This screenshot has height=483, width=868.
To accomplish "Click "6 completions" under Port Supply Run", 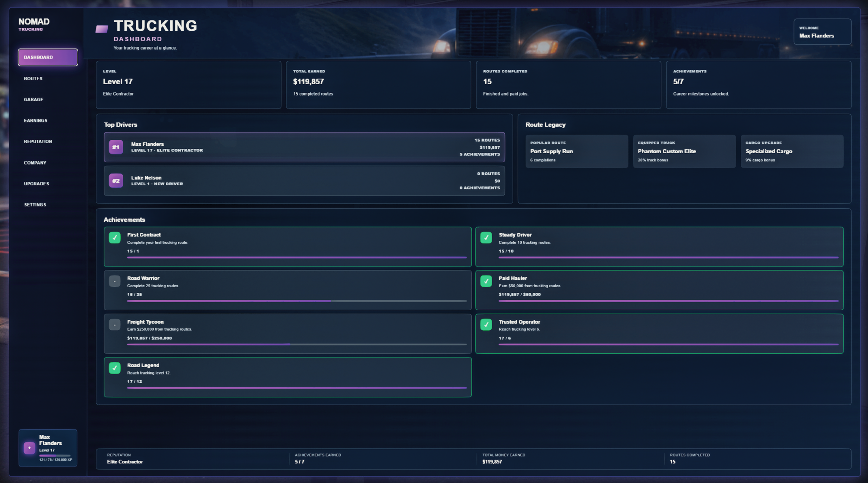I will (543, 160).
